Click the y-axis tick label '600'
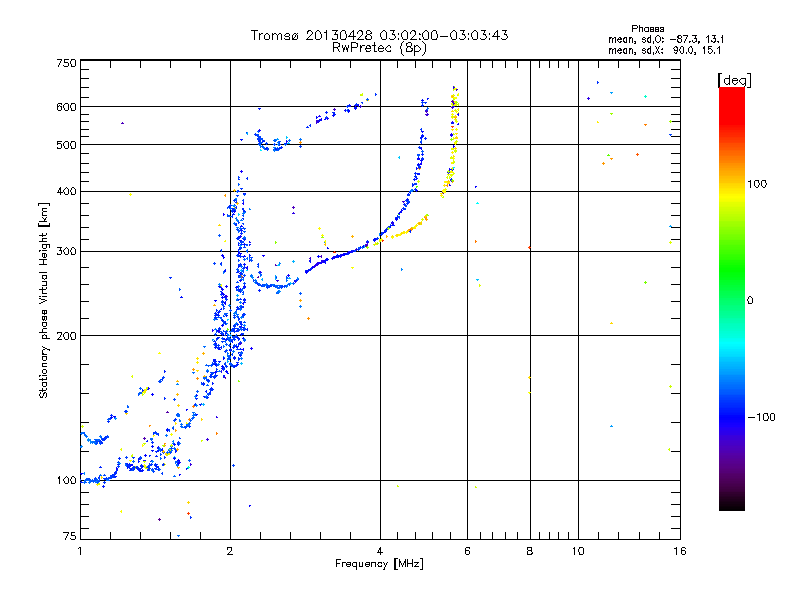This screenshot has width=800, height=600. [66, 107]
